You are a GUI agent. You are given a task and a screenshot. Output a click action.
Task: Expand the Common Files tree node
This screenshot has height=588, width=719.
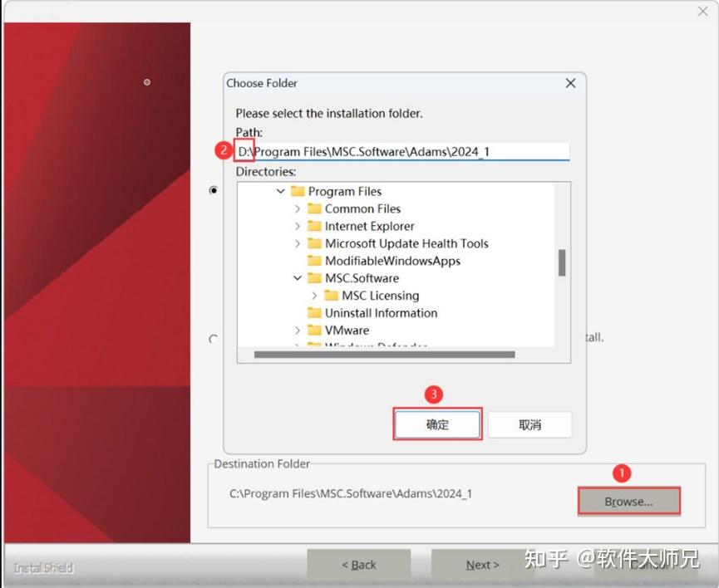(x=298, y=208)
